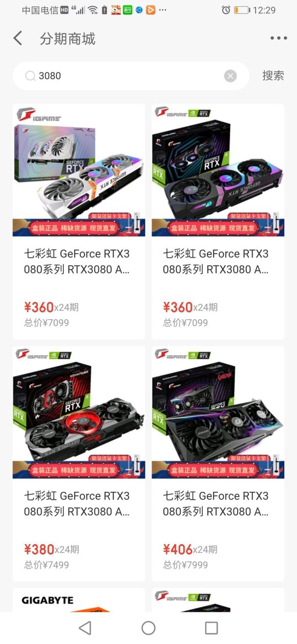Image resolution: width=297 pixels, height=644 pixels.
Task: Focus the search field containing 3080
Action: 131,76
